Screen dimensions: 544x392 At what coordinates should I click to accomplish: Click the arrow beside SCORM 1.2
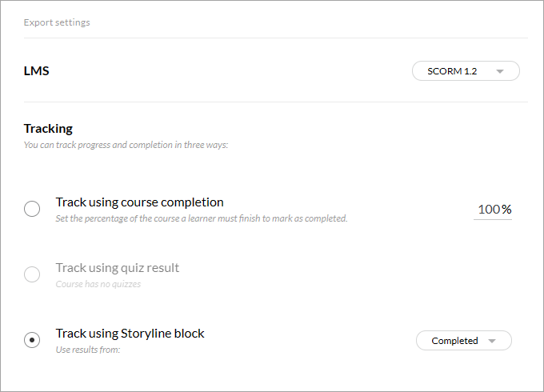pos(500,71)
